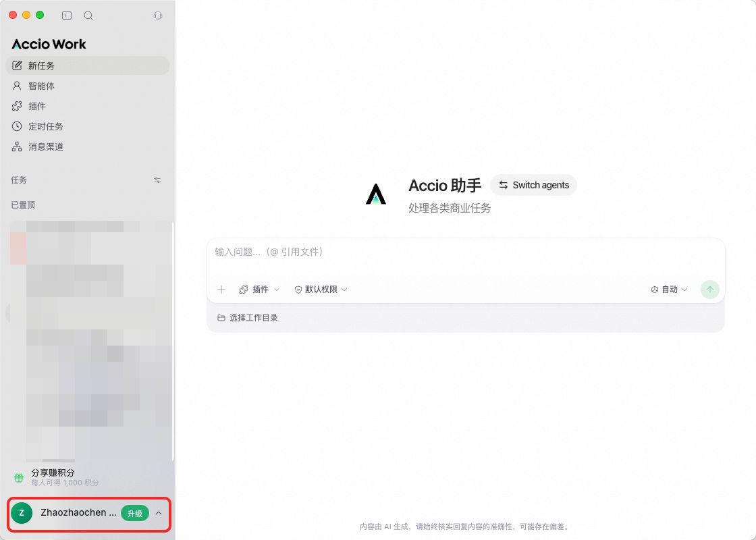Viewport: 756px width, 540px height.
Task: Open the 插件 plugins page in sidebar
Action: click(x=87, y=106)
